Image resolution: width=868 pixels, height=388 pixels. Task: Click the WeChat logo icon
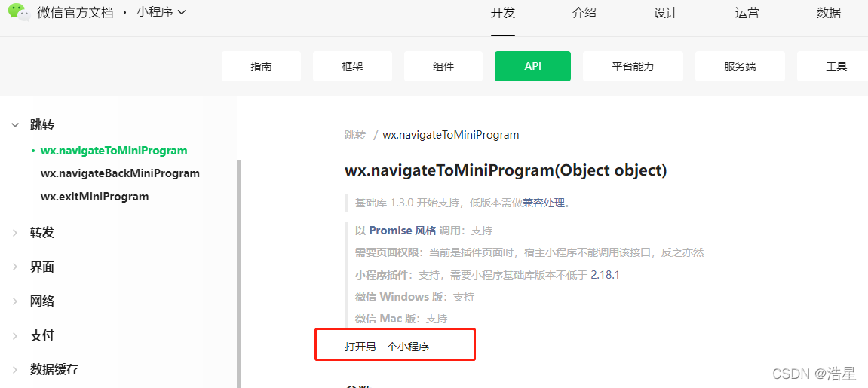[19, 11]
